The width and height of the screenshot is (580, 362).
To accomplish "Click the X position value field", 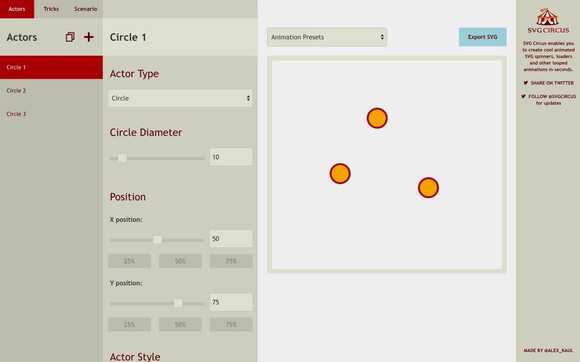I will [231, 239].
